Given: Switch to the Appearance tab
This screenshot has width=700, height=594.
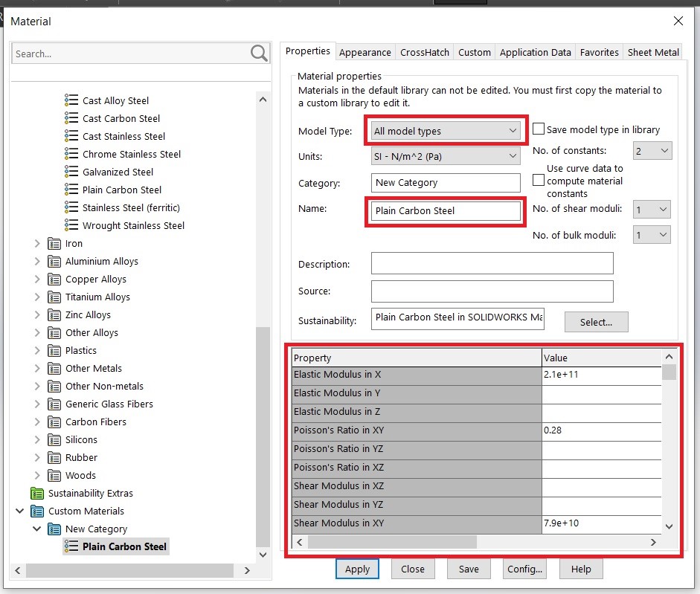Looking at the screenshot, I should click(x=365, y=52).
